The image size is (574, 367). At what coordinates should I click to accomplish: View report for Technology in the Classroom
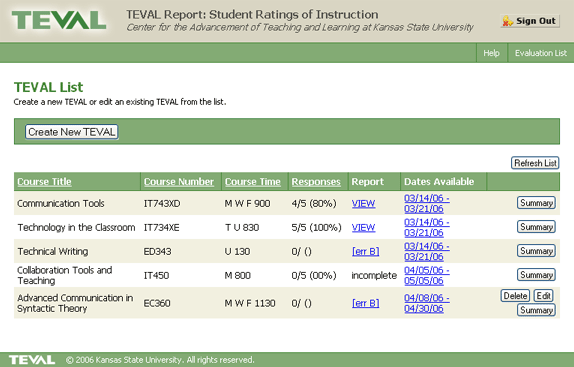pyautogui.click(x=363, y=228)
